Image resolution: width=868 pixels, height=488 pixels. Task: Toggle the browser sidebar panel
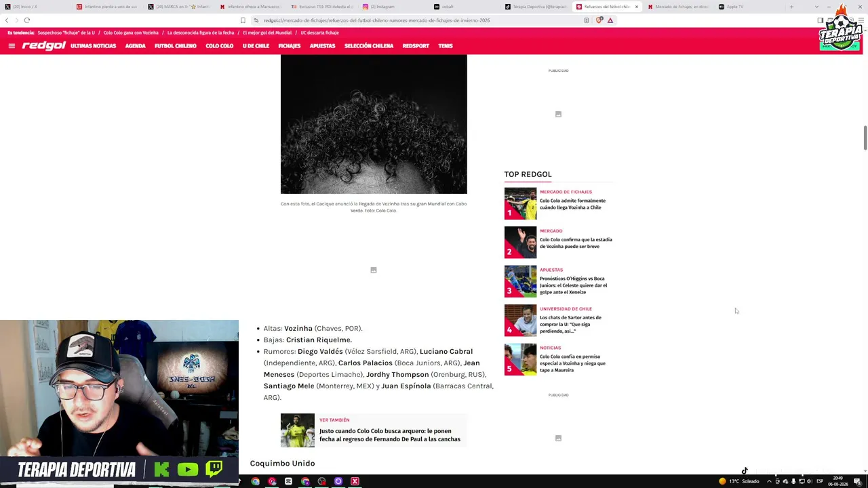coord(821,20)
